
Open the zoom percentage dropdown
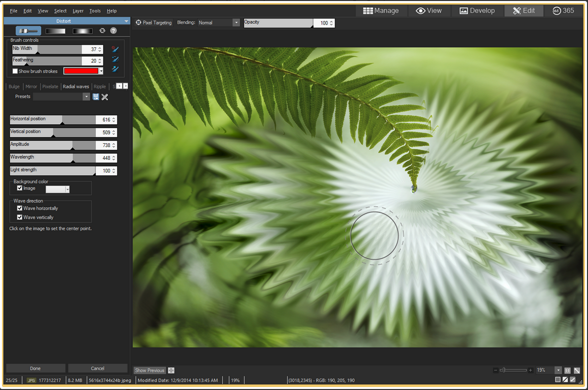click(x=558, y=370)
